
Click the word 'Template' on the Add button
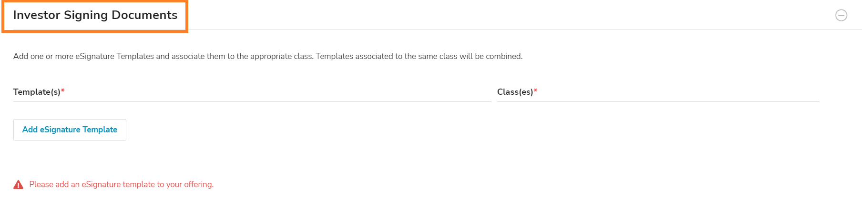(x=100, y=130)
